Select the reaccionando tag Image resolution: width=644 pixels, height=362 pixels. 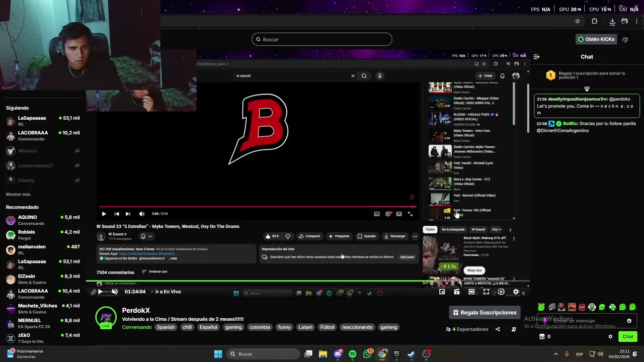(x=357, y=327)
